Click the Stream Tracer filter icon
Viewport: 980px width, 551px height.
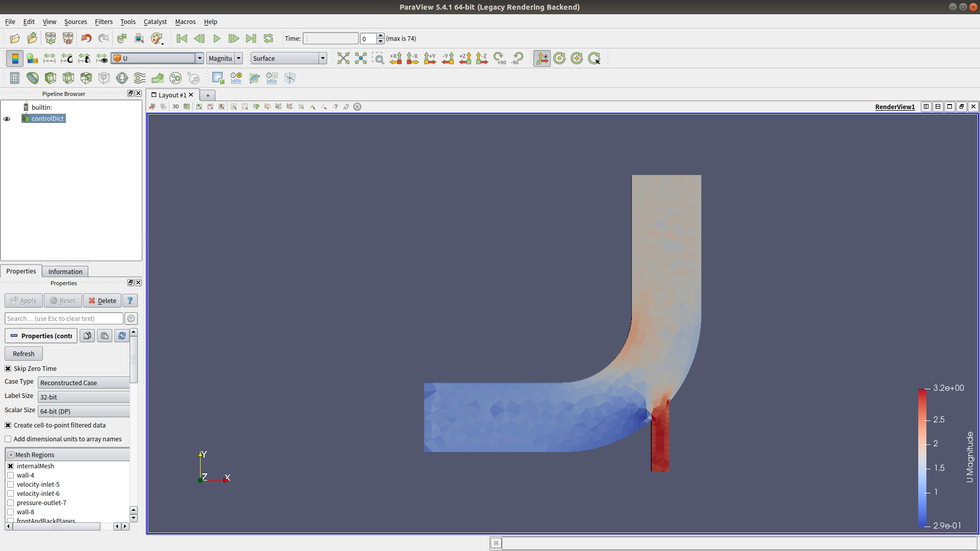(139, 78)
